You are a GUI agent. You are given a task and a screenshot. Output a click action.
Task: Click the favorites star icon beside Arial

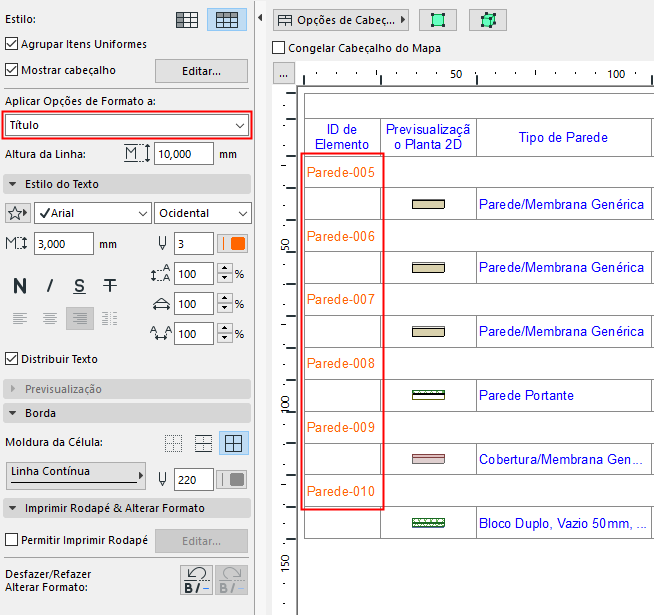click(18, 213)
